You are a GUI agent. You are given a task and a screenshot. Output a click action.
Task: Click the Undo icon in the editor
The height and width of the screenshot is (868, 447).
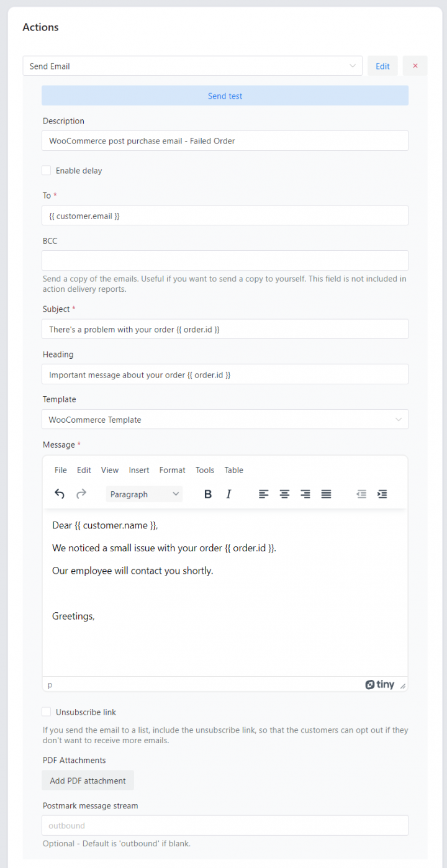(60, 494)
